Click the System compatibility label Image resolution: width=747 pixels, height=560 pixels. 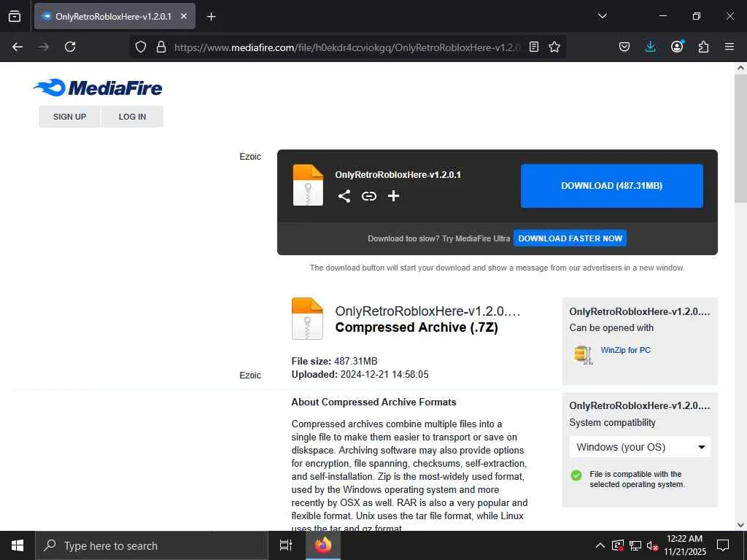click(612, 423)
